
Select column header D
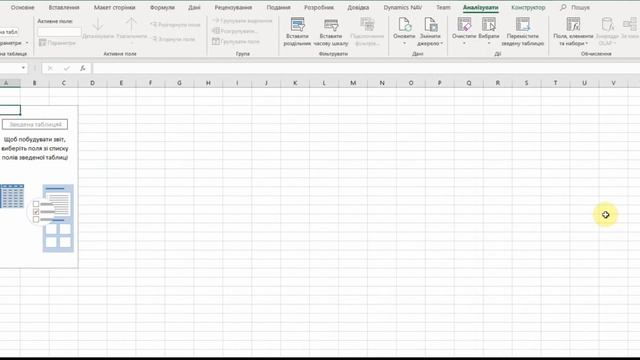(x=92, y=83)
